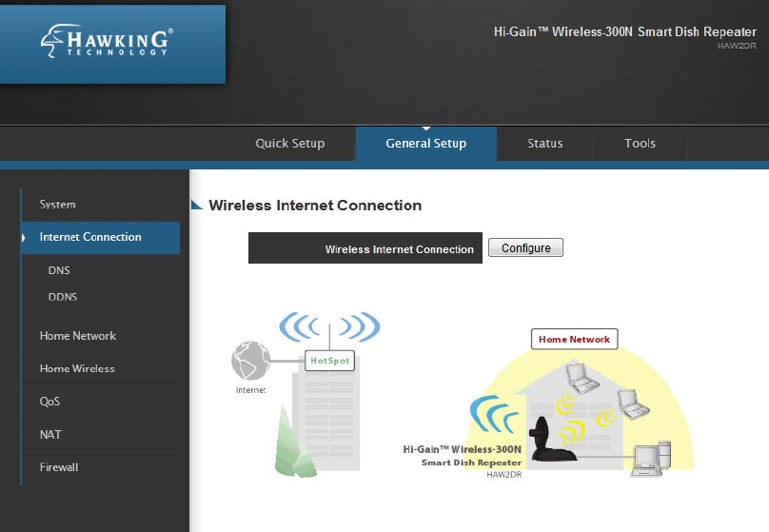
Task: Switch to the Status tab
Action: 545,144
